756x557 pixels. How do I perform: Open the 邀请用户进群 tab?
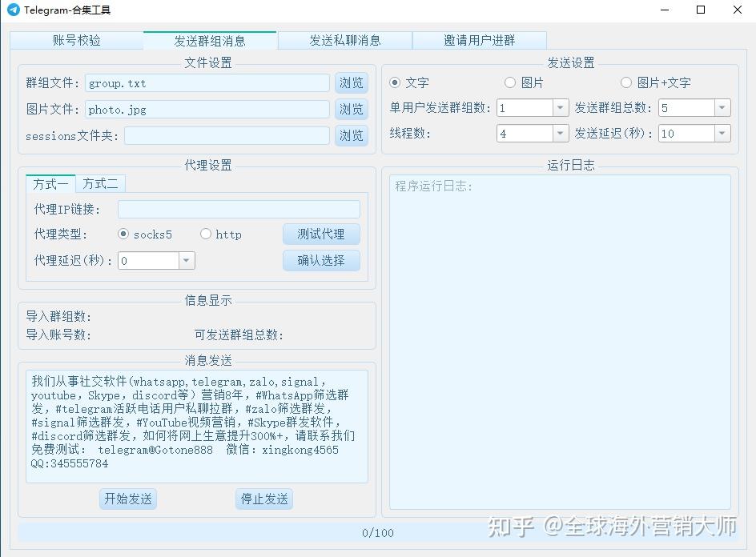pos(479,41)
